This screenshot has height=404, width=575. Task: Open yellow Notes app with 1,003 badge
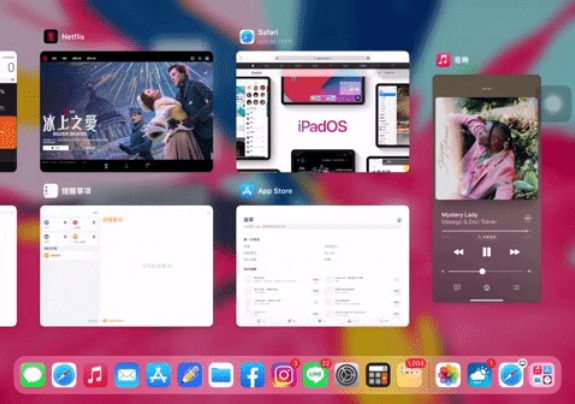[x=409, y=375]
